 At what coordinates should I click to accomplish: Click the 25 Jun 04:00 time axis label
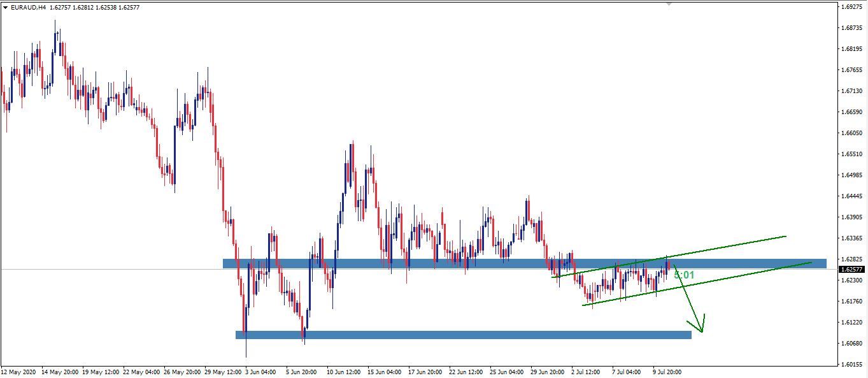coord(508,372)
